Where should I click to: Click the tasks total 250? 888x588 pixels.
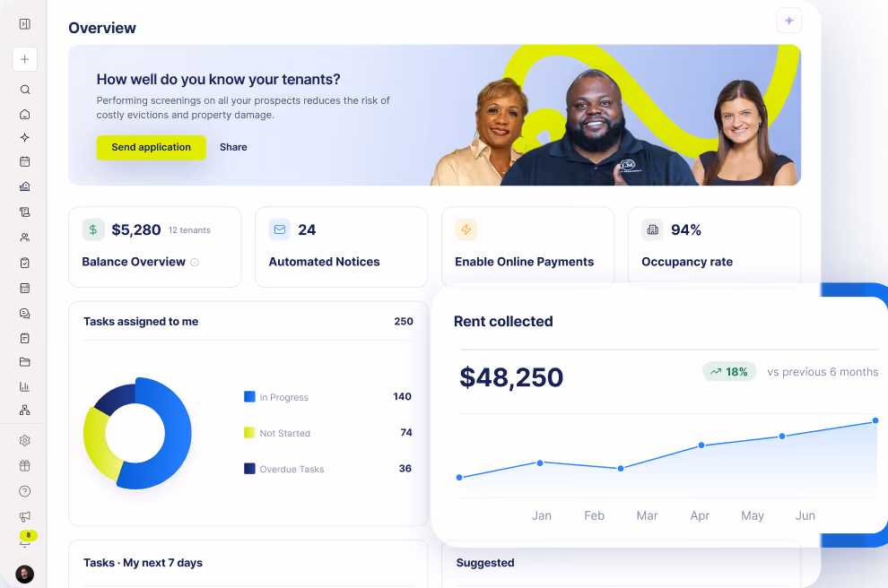pos(404,322)
